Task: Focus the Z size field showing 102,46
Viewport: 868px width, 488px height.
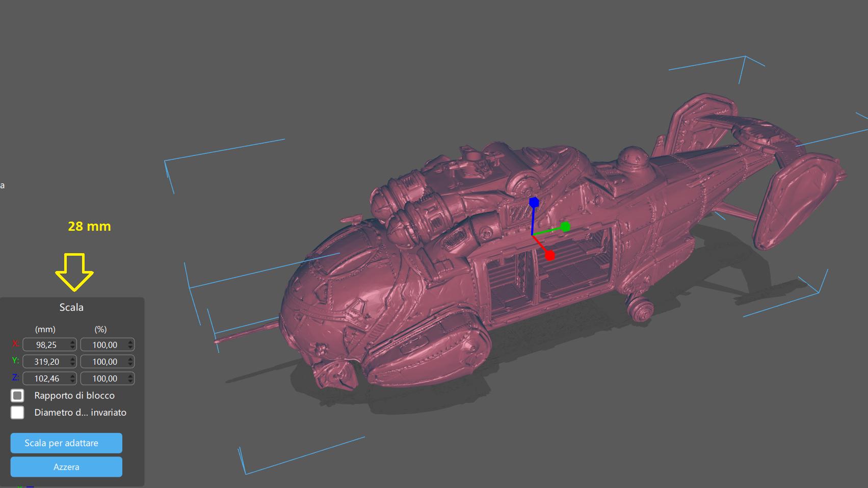Action: click(46, 378)
